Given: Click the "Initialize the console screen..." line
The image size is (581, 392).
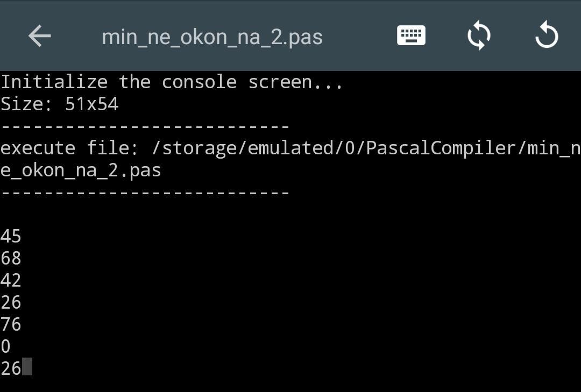Looking at the screenshot, I should 172,82.
